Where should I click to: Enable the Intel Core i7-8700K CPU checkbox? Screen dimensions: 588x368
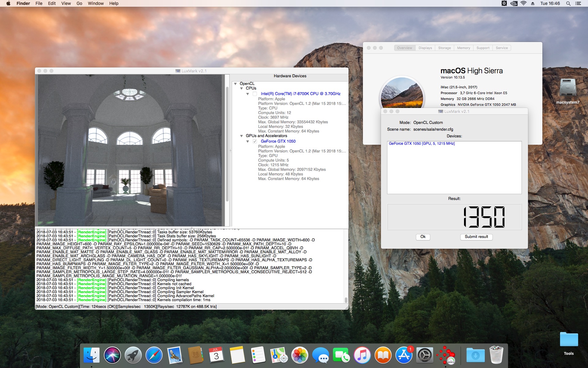254,94
